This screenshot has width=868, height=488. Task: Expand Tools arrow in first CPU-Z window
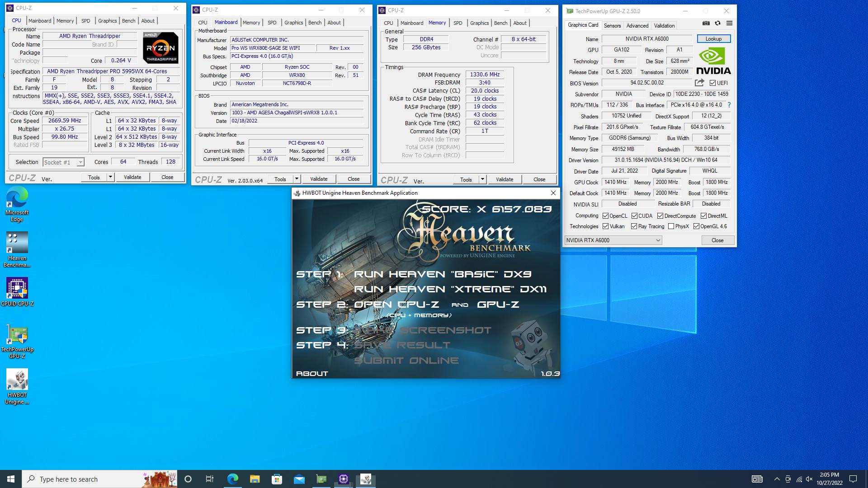point(110,177)
